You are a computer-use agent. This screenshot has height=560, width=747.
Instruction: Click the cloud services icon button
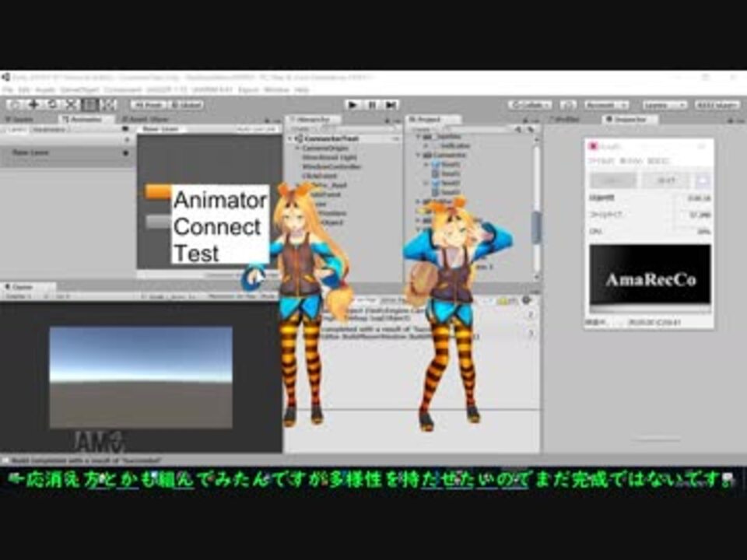(568, 105)
